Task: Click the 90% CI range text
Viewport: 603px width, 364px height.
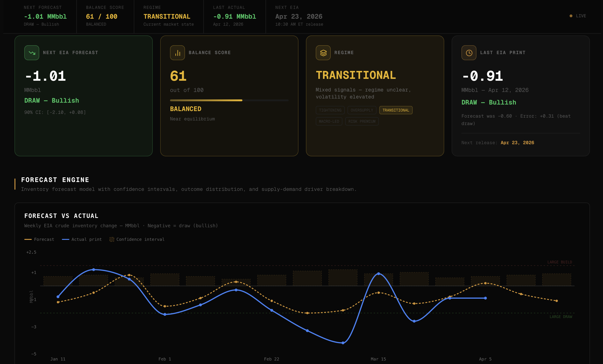Action: pos(55,112)
